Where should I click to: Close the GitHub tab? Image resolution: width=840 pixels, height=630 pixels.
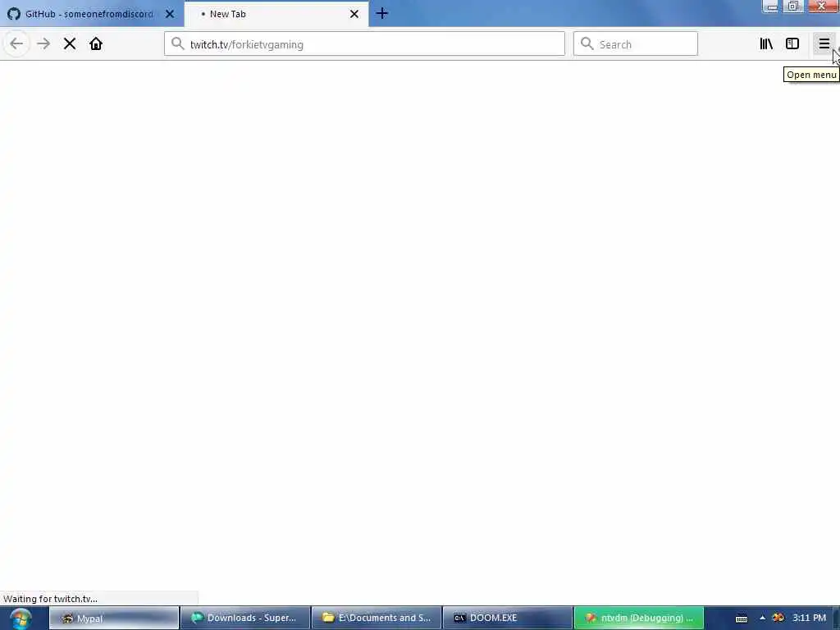point(170,14)
